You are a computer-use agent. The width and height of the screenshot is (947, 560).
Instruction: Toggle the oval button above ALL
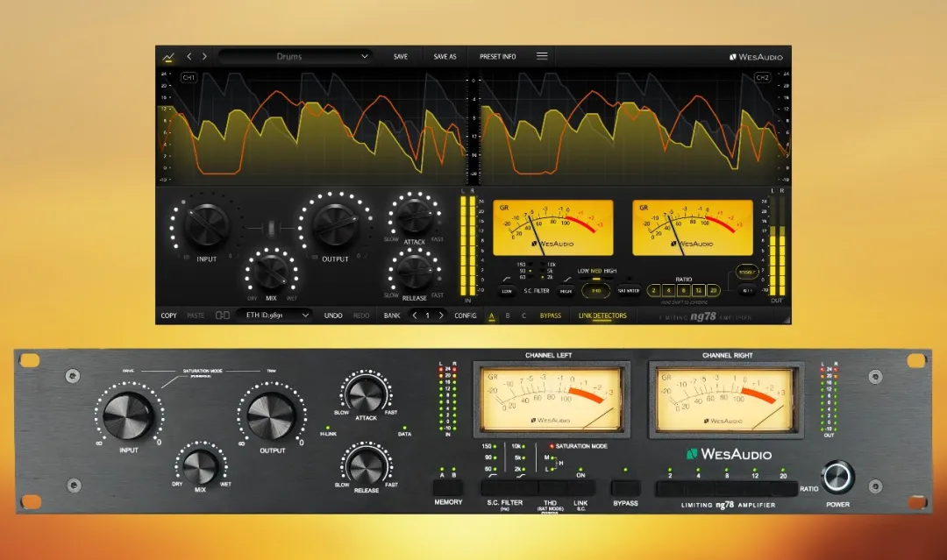tap(747, 273)
